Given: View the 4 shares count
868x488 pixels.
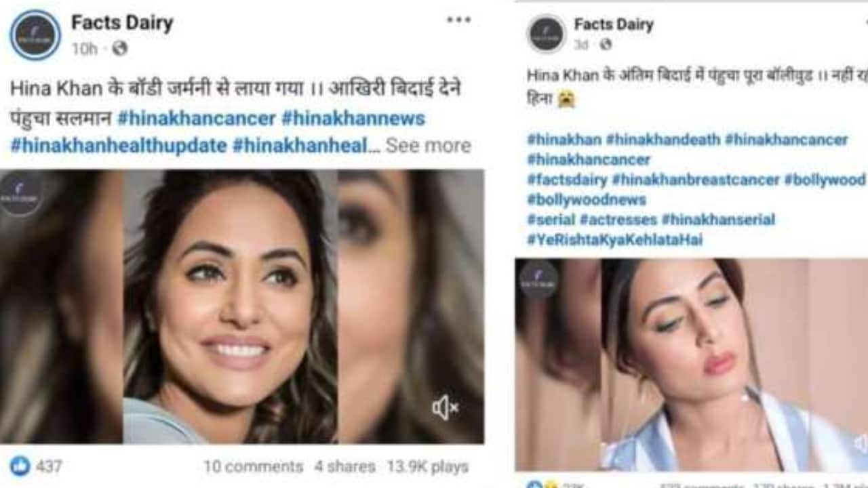Looking at the screenshot, I should coord(344,466).
